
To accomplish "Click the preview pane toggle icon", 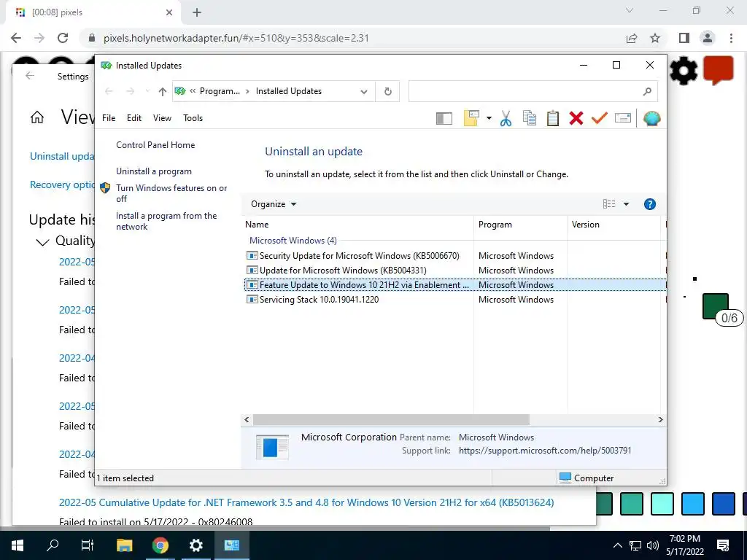I will (x=444, y=119).
